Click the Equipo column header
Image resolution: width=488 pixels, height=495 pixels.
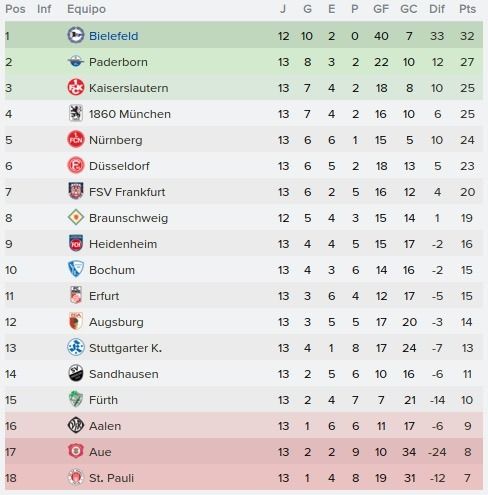(86, 9)
